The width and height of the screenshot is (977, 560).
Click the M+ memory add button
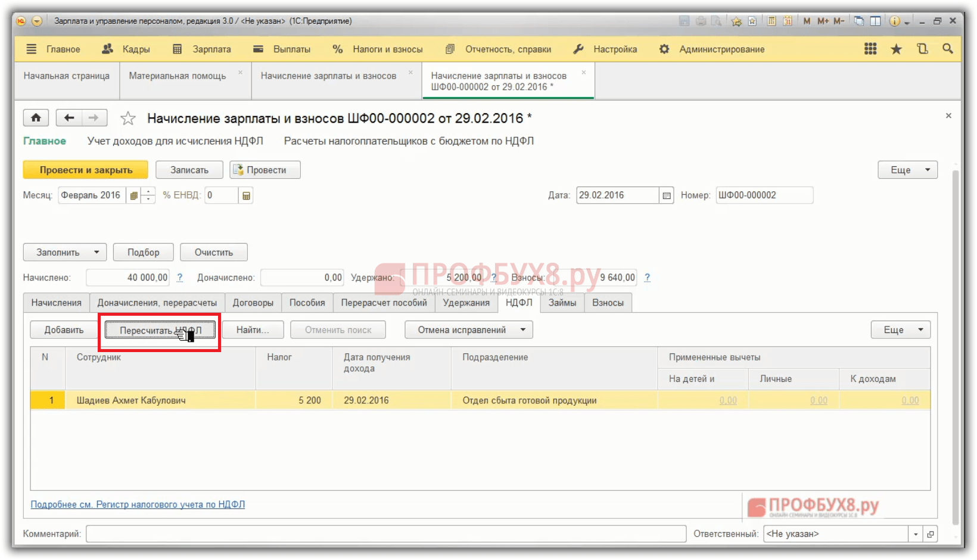(823, 21)
